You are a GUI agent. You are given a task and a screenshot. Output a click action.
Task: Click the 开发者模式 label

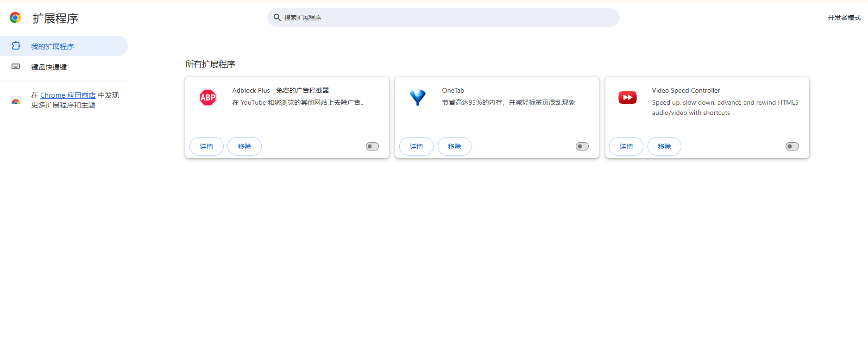click(844, 18)
